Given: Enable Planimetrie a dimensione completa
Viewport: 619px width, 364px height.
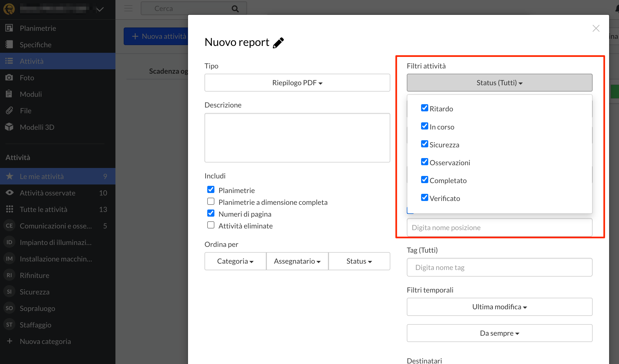Looking at the screenshot, I should point(211,202).
